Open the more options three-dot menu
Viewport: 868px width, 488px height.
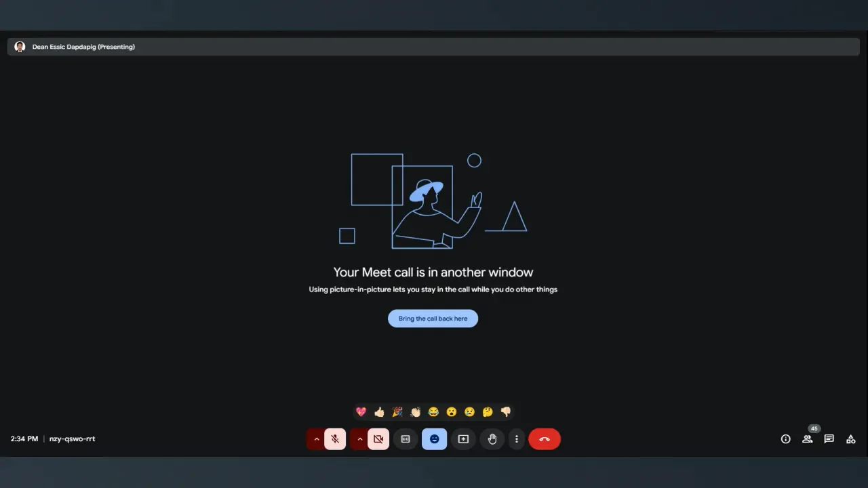[517, 439]
